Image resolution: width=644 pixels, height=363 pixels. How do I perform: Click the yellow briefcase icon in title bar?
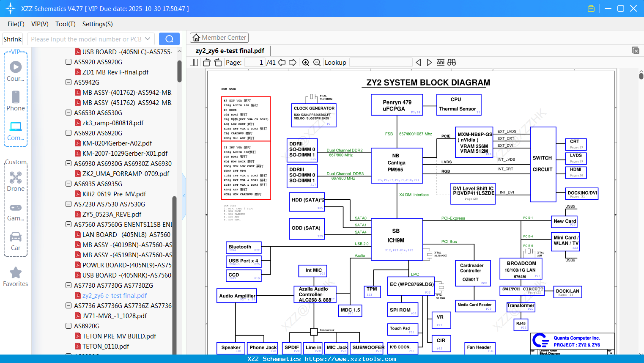pyautogui.click(x=591, y=8)
